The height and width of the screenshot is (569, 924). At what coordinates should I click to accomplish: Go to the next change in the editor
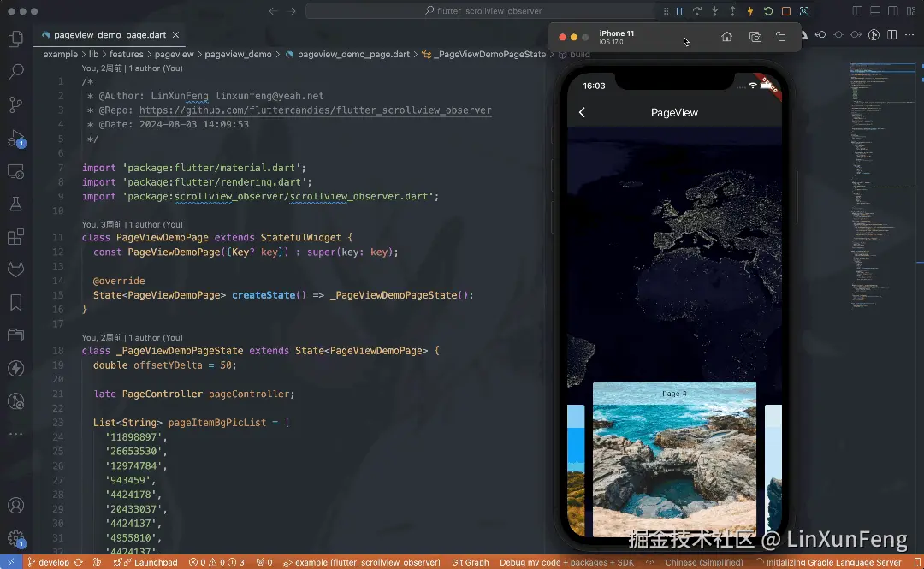click(856, 35)
